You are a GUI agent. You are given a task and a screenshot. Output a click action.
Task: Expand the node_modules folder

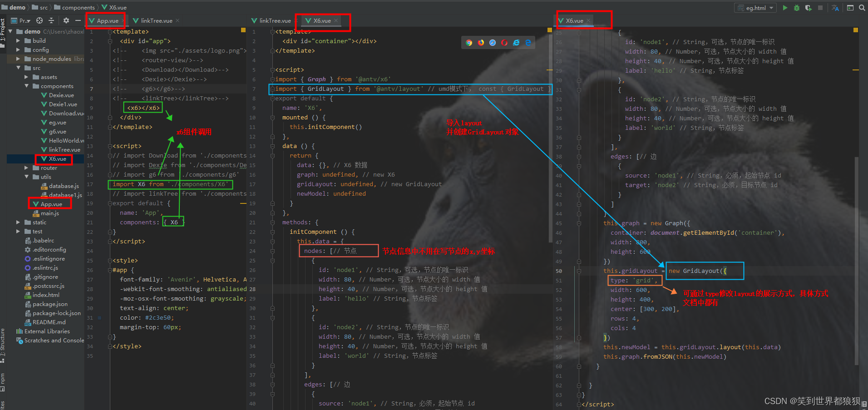(x=18, y=59)
